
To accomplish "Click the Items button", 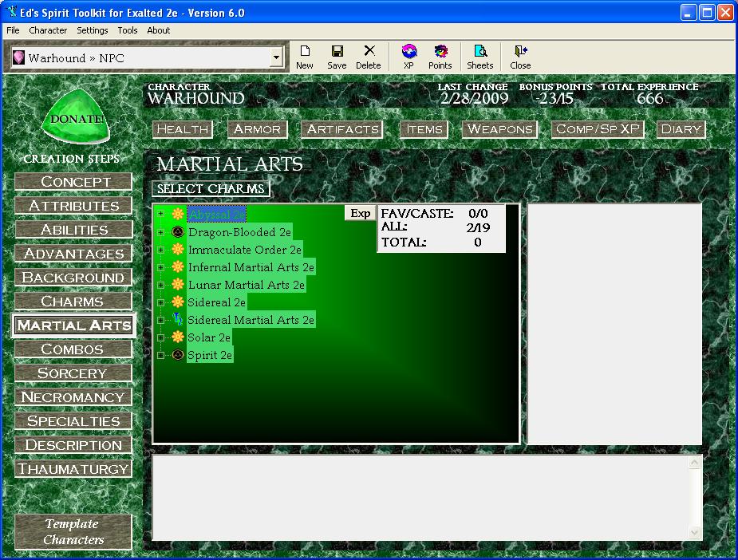I will pos(424,129).
